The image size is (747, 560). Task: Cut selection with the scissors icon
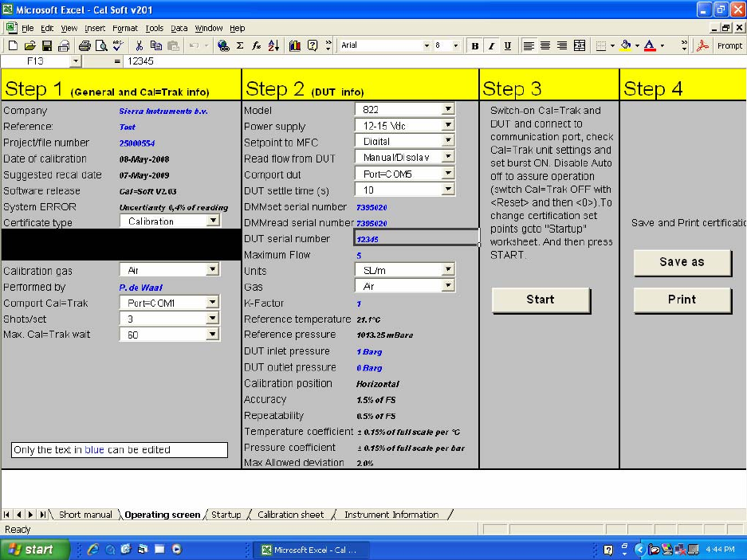(x=139, y=45)
